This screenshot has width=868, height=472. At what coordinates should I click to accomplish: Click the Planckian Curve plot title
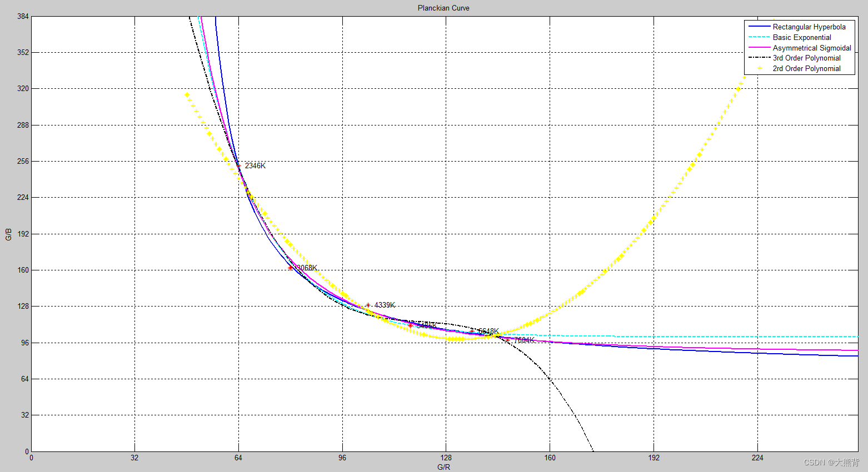click(443, 8)
